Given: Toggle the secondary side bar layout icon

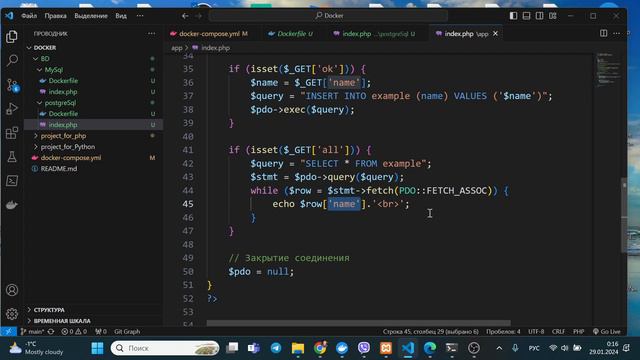Looking at the screenshot, I should click(x=540, y=16).
